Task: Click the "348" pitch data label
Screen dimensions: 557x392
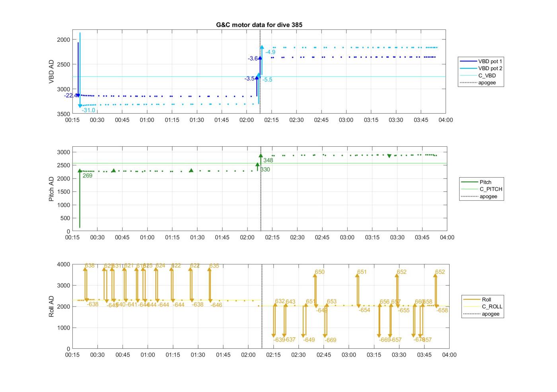Action: tap(268, 160)
